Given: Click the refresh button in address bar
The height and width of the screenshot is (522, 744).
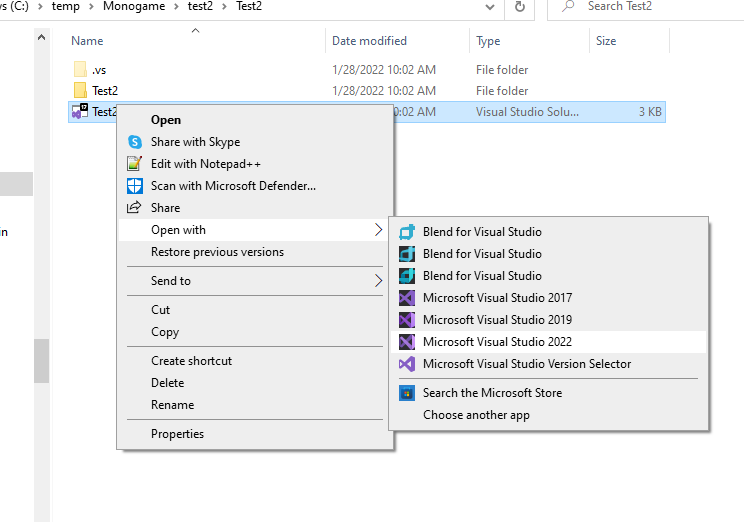Looking at the screenshot, I should click(x=520, y=7).
